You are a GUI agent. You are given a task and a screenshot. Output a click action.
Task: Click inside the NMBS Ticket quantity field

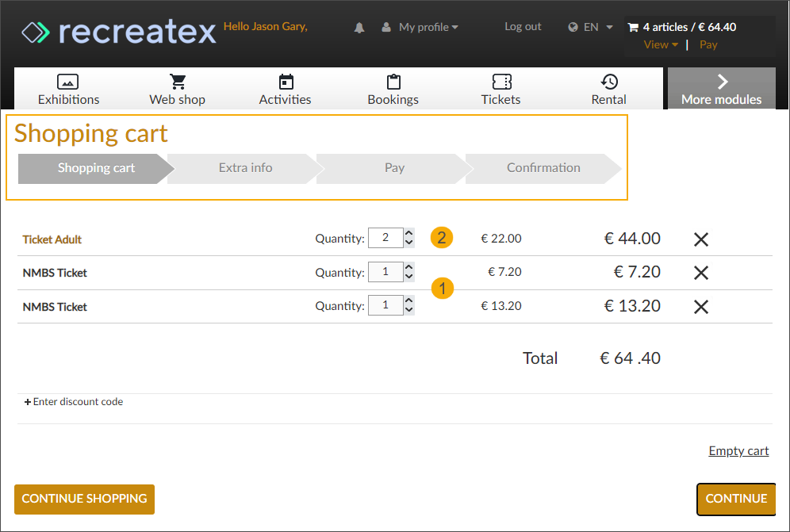[x=385, y=271]
